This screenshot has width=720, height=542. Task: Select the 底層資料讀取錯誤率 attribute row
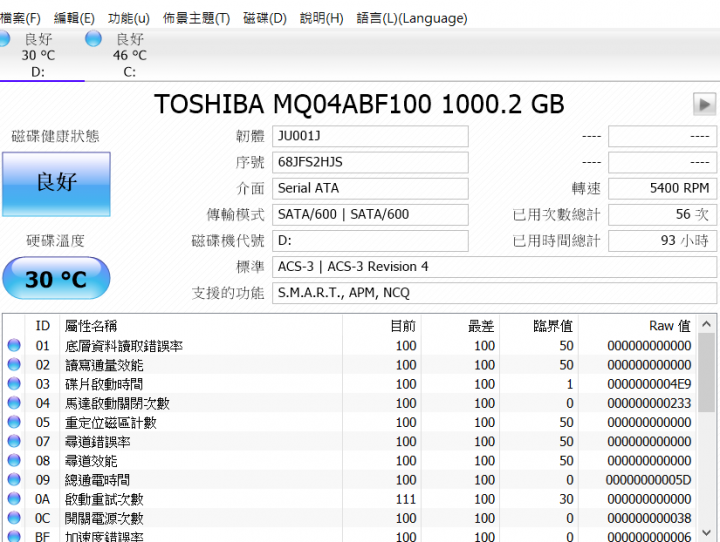tap(350, 345)
